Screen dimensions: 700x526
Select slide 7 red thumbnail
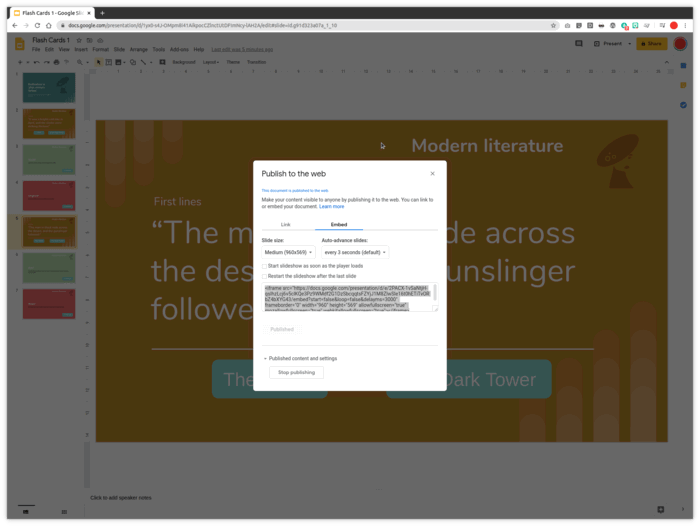(49, 304)
